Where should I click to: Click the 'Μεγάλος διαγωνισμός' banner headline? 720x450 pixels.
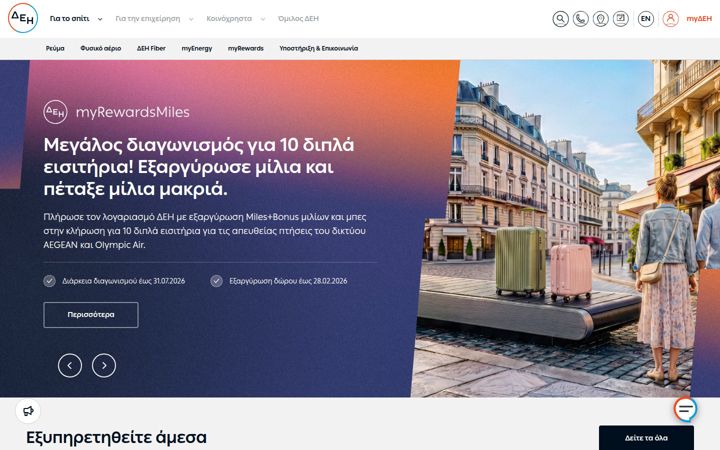pos(199,167)
